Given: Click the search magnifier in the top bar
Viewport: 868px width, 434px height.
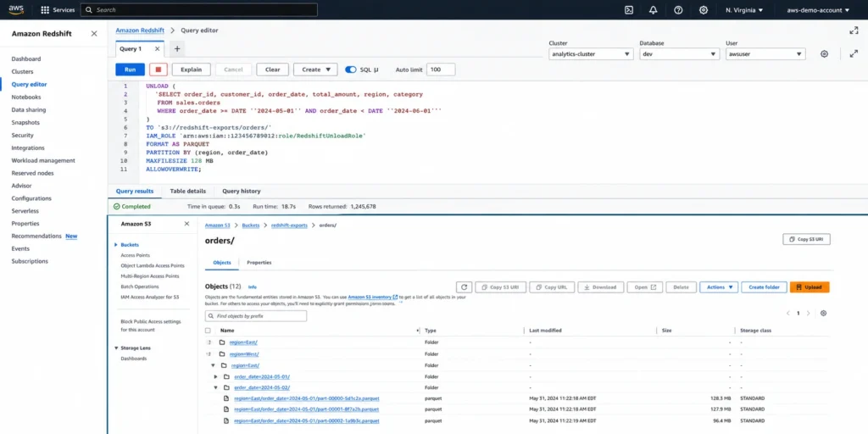Looking at the screenshot, I should [x=89, y=10].
